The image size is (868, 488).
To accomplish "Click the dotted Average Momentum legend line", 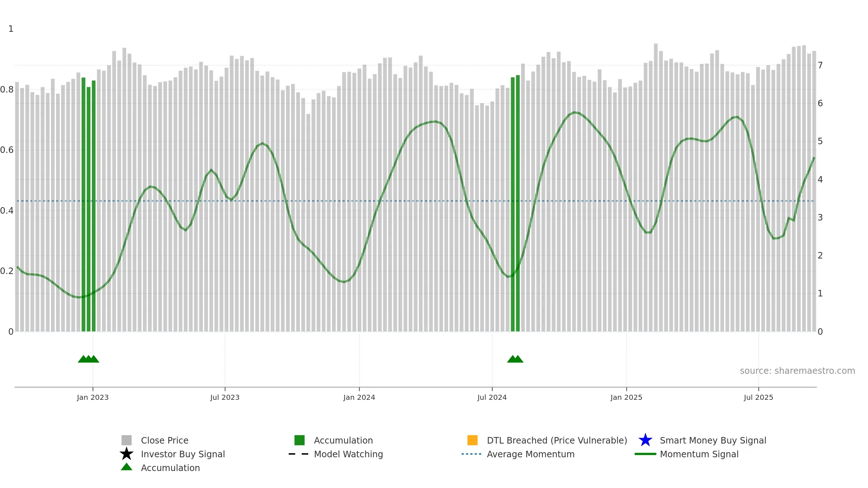I will tap(472, 454).
